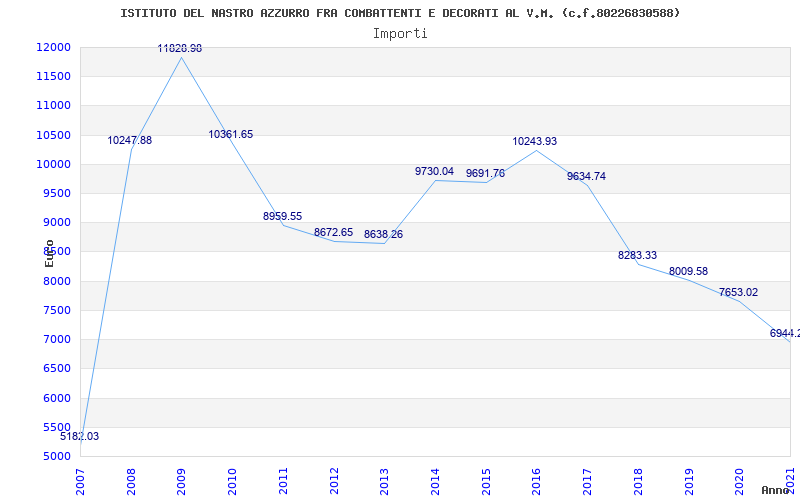This screenshot has width=800, height=500.
Task: Click the 'Anno' x-axis title
Action: click(776, 490)
